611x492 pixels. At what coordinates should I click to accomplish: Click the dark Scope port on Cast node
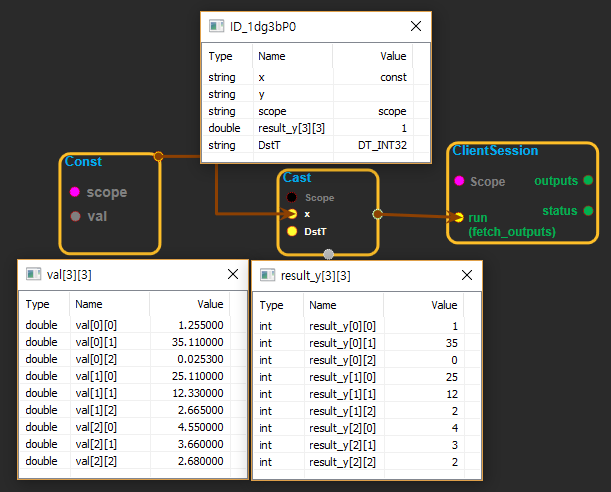tap(291, 198)
